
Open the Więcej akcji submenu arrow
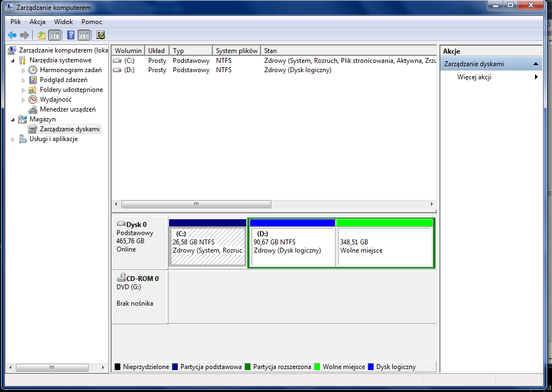[x=536, y=77]
